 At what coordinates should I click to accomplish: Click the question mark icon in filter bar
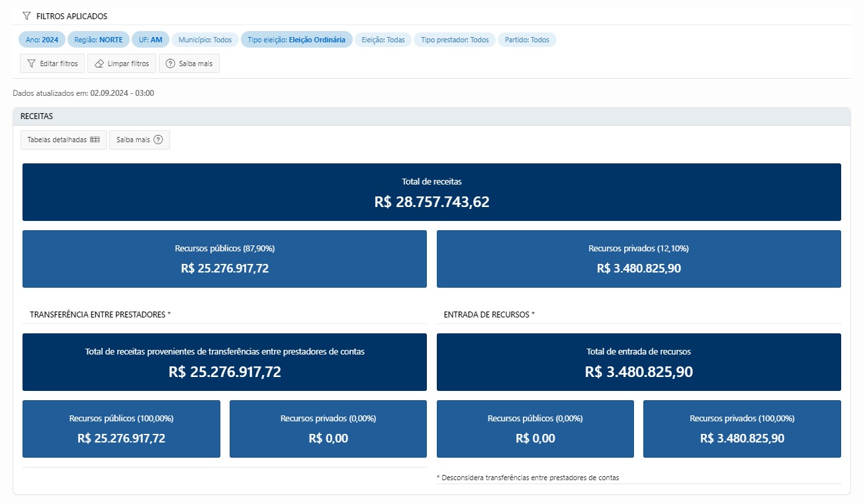pos(170,64)
